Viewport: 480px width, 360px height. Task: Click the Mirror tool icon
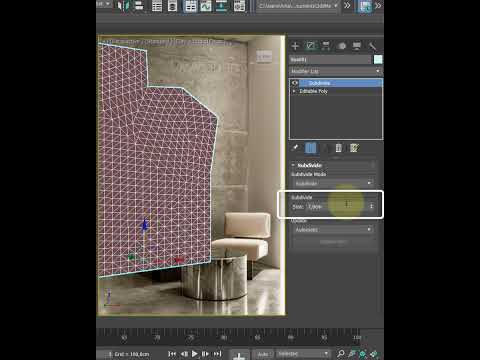(x=123, y=6)
